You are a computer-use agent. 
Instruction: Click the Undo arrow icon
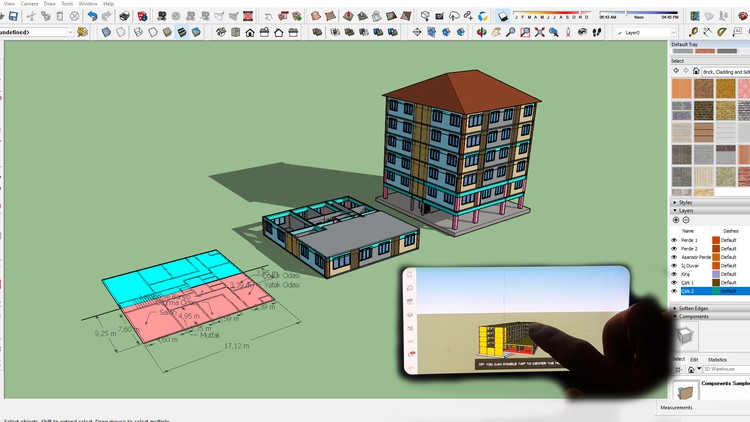pos(91,17)
